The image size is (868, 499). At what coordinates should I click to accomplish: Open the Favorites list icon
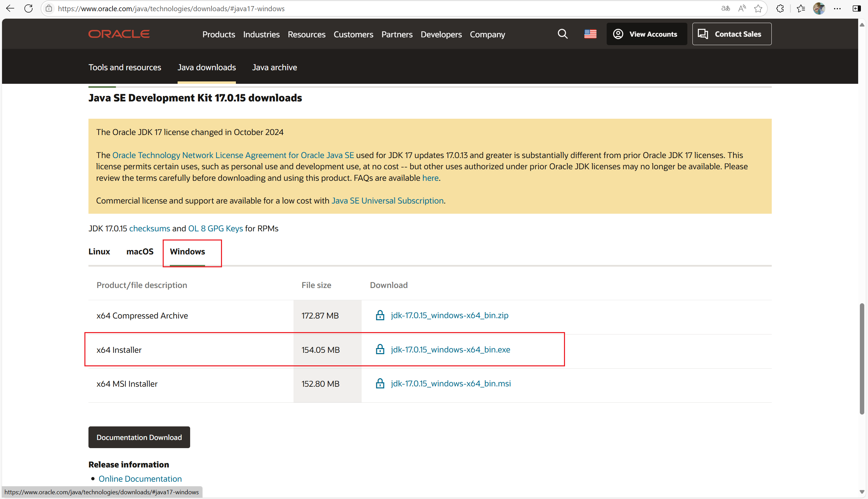click(x=801, y=8)
